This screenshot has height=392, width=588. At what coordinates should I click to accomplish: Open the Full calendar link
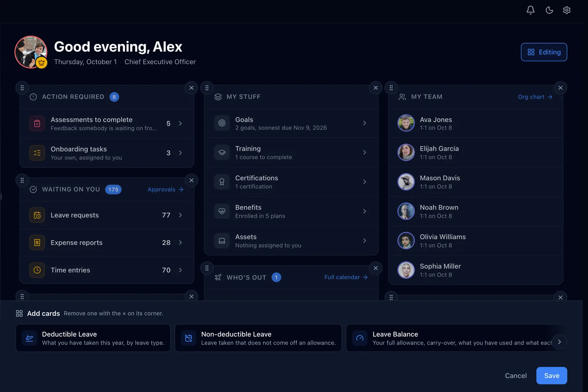coord(346,277)
